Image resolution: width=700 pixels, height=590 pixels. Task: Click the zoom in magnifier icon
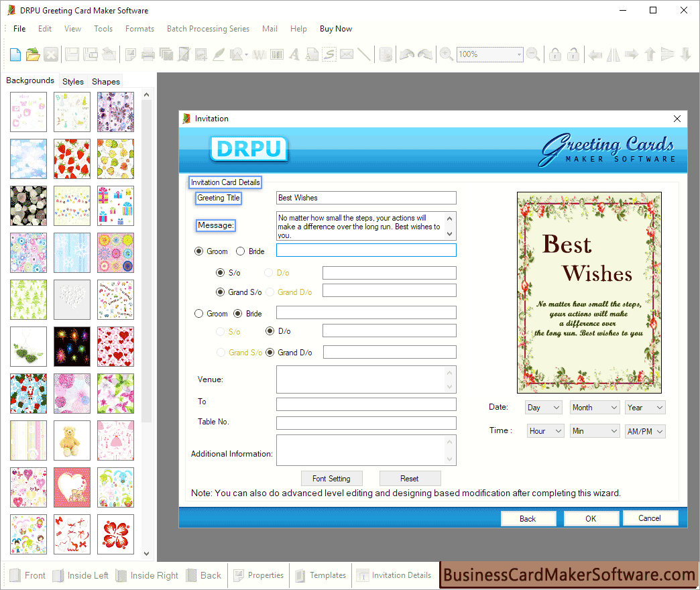(446, 54)
